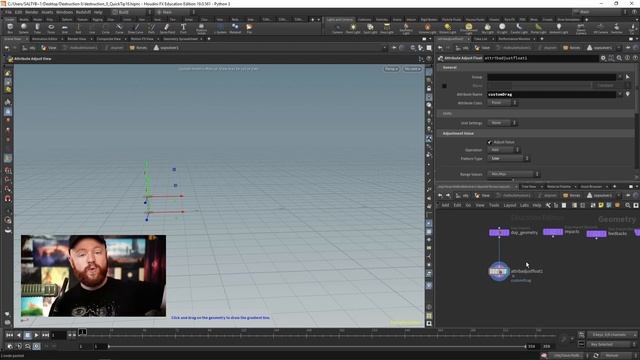Click the Group input field

click(x=551, y=77)
